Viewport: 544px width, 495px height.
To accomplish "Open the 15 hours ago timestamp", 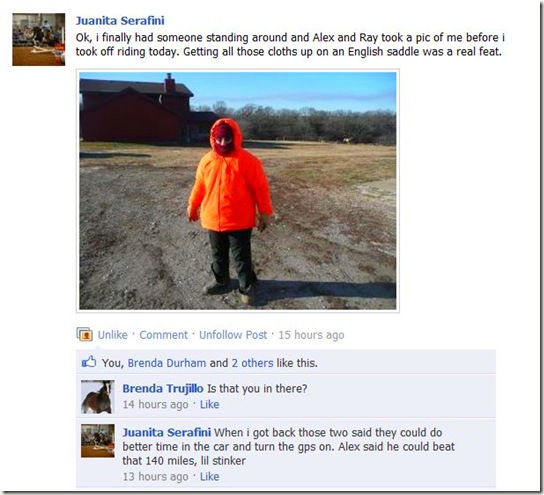I will click(311, 335).
